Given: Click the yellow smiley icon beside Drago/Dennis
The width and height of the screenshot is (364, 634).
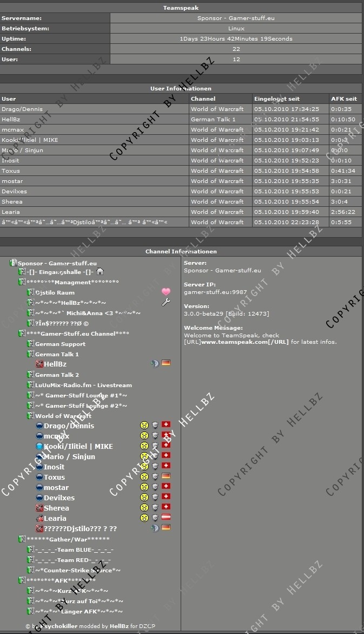Looking at the screenshot, I should [144, 426].
